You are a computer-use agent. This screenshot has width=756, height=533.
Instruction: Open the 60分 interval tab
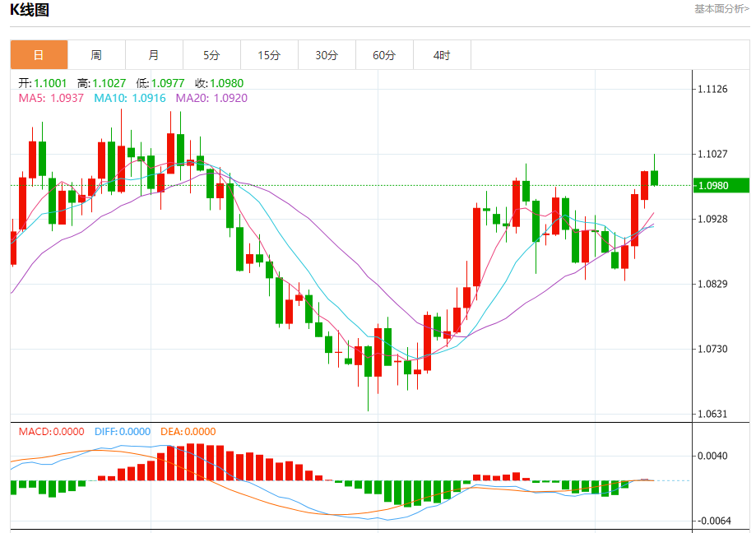pos(384,55)
